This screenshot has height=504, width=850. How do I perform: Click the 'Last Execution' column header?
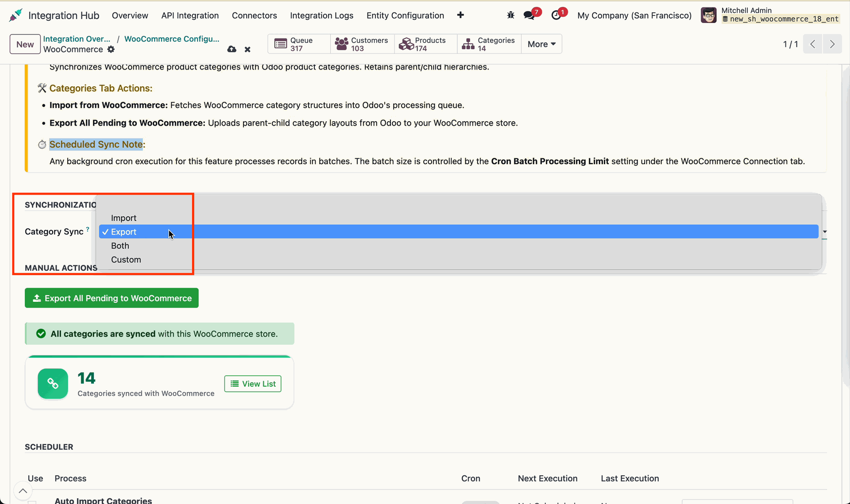point(630,478)
